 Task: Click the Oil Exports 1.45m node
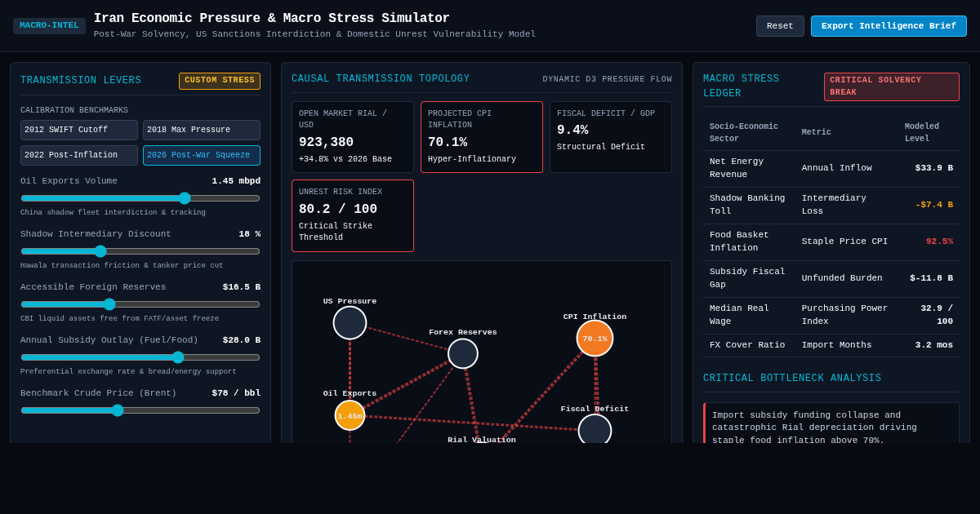tap(350, 415)
